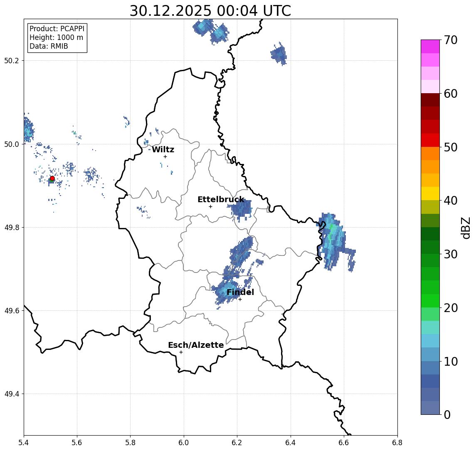Click the longitude tick label 6.4

[291, 443]
